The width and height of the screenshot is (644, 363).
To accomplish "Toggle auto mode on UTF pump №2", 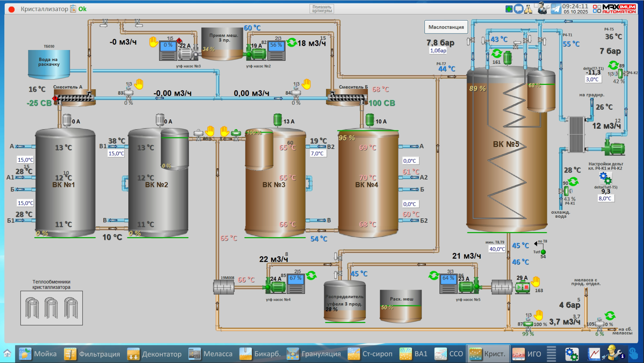I will click(292, 42).
